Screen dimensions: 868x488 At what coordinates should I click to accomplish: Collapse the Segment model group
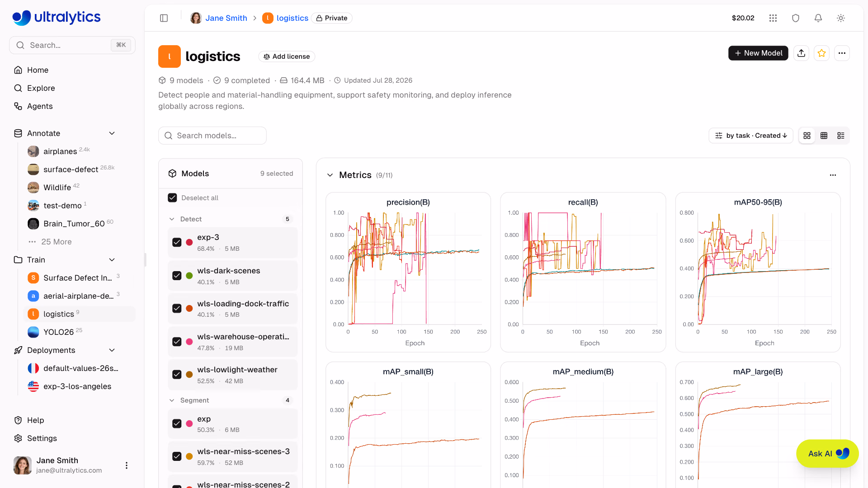click(172, 400)
